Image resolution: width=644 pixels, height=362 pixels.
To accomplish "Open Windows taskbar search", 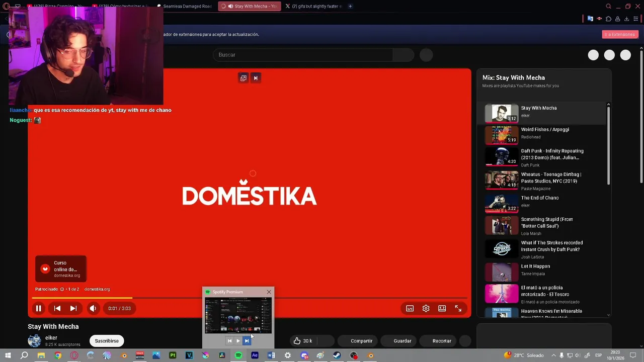I will pos(24,355).
